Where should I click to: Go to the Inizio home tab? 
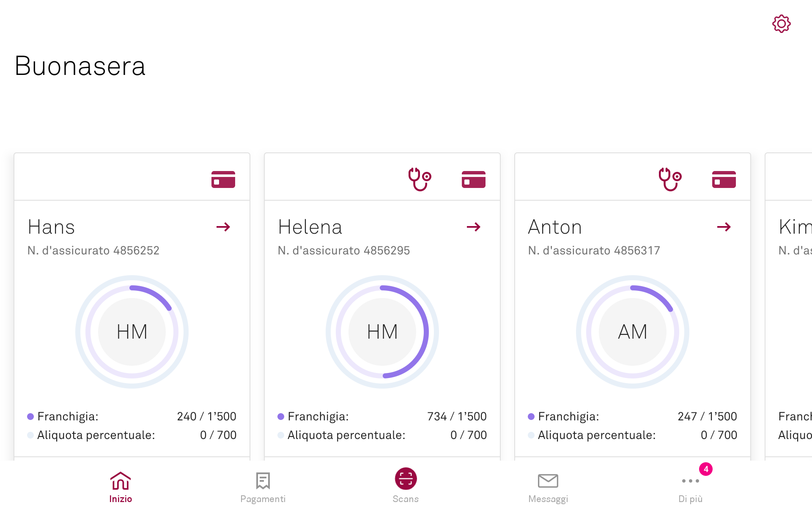[121, 487]
